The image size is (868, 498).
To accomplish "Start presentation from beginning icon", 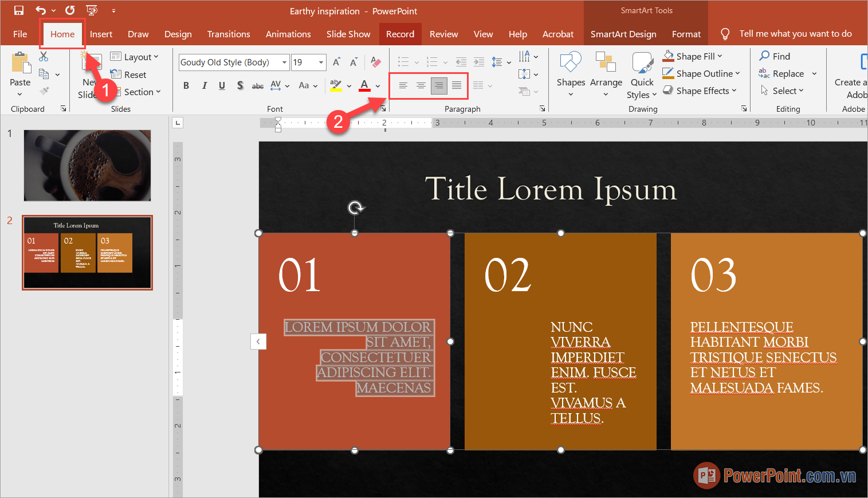I will coord(91,10).
